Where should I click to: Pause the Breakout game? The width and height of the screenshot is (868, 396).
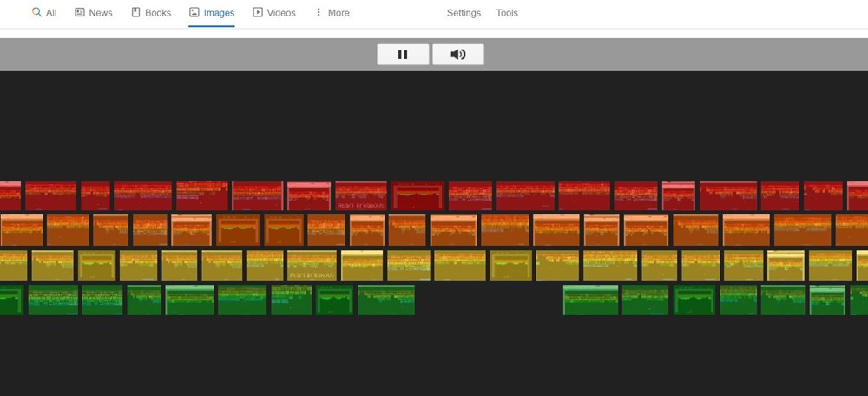[x=403, y=55]
